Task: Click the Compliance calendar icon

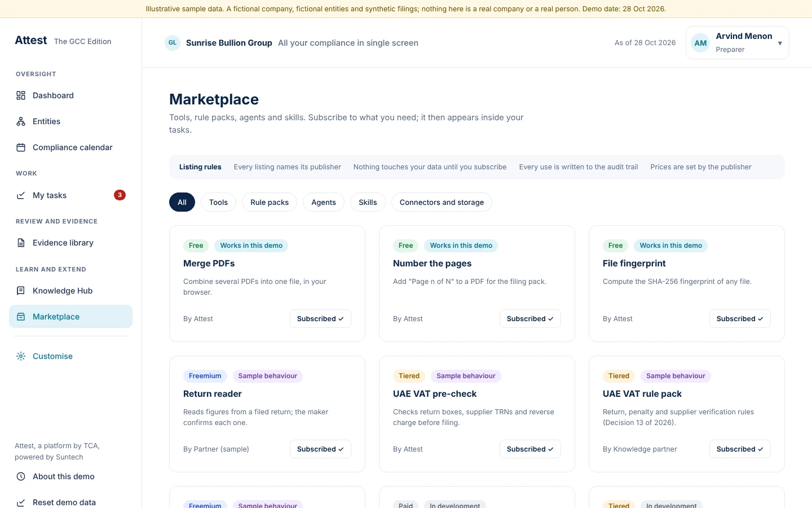Action: tap(21, 147)
